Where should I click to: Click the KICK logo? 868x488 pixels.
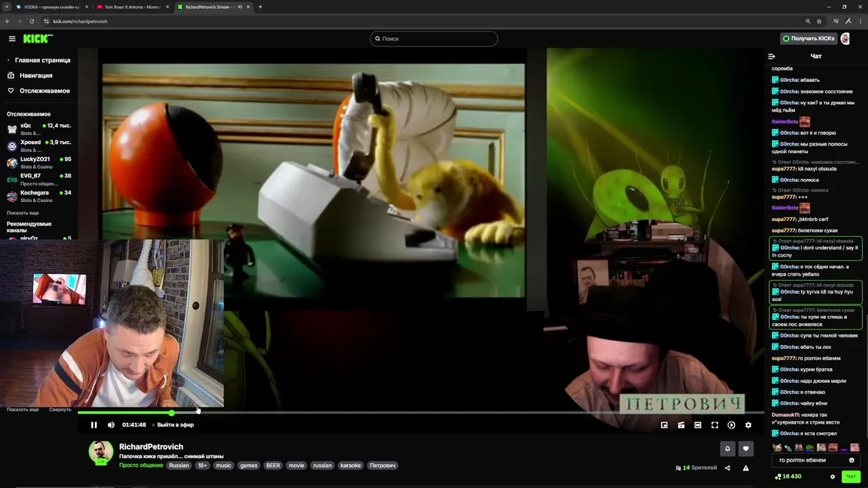coord(38,39)
